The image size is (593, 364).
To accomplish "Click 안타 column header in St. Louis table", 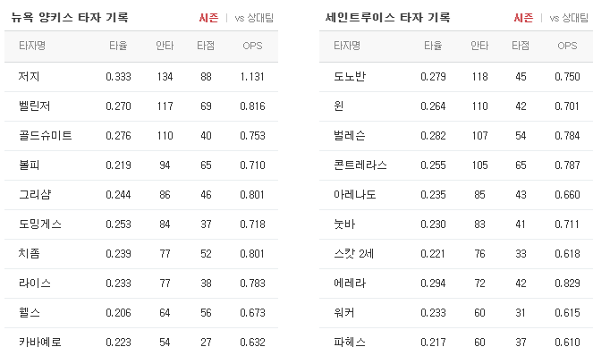I will pyautogui.click(x=479, y=46).
